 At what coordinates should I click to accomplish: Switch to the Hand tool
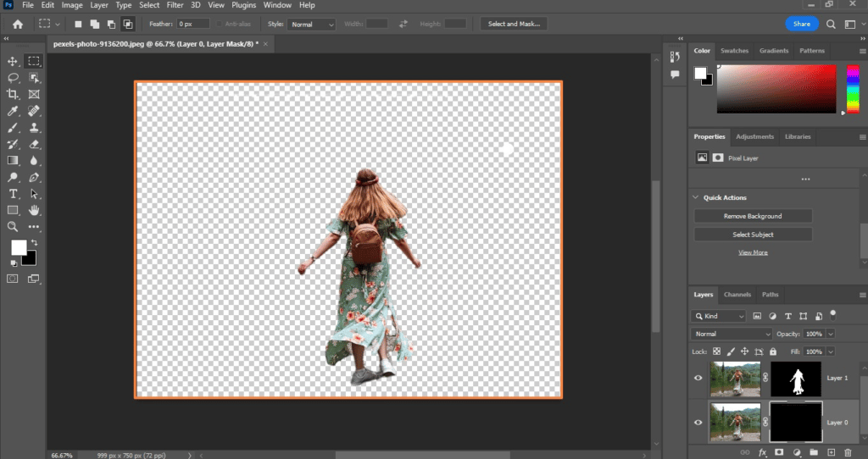34,210
